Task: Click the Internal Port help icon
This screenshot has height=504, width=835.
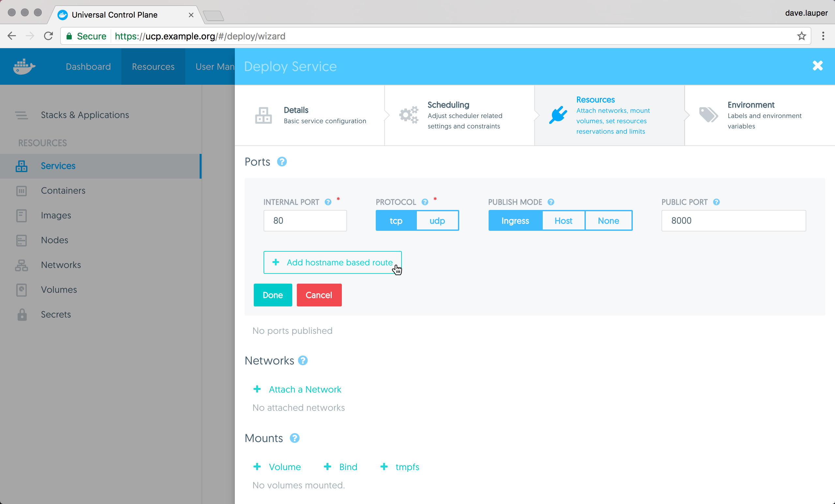Action: coord(328,202)
